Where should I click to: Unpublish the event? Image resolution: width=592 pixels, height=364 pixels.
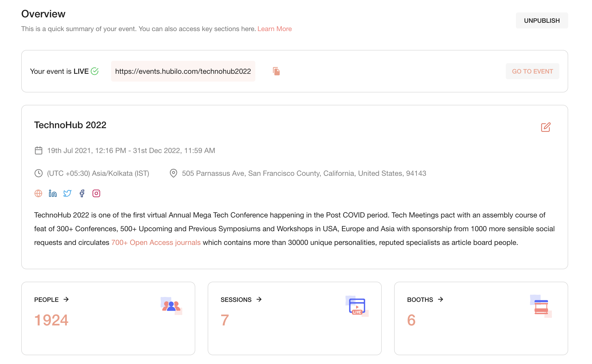pyautogui.click(x=542, y=20)
